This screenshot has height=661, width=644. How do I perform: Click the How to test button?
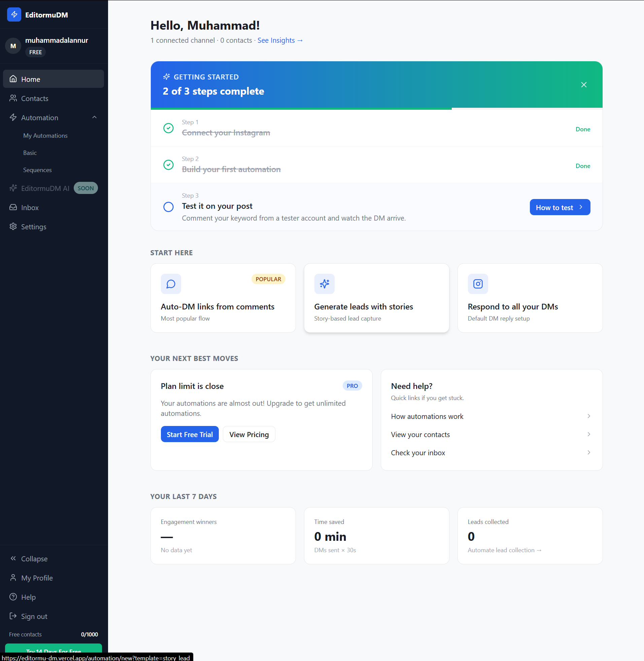(560, 207)
